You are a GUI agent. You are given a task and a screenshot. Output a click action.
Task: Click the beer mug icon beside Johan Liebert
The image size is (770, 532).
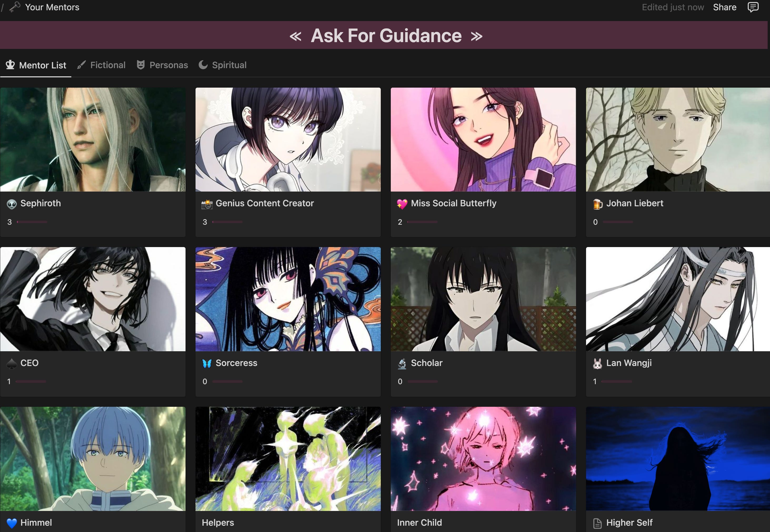pyautogui.click(x=597, y=204)
